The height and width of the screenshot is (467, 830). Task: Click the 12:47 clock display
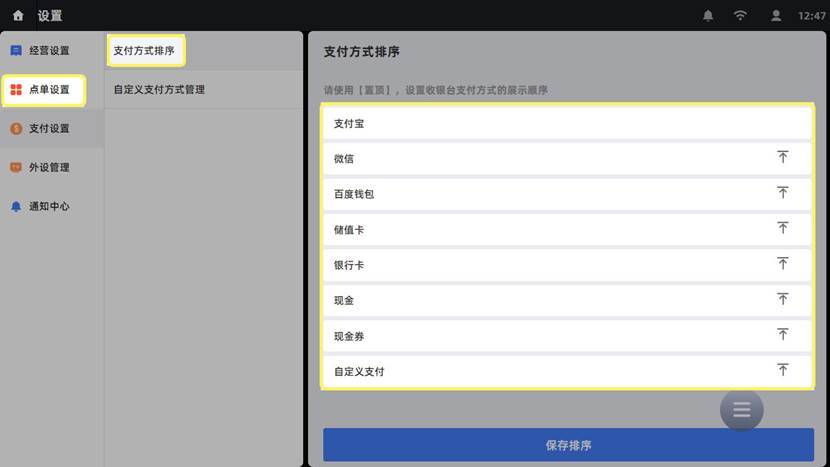tap(811, 16)
